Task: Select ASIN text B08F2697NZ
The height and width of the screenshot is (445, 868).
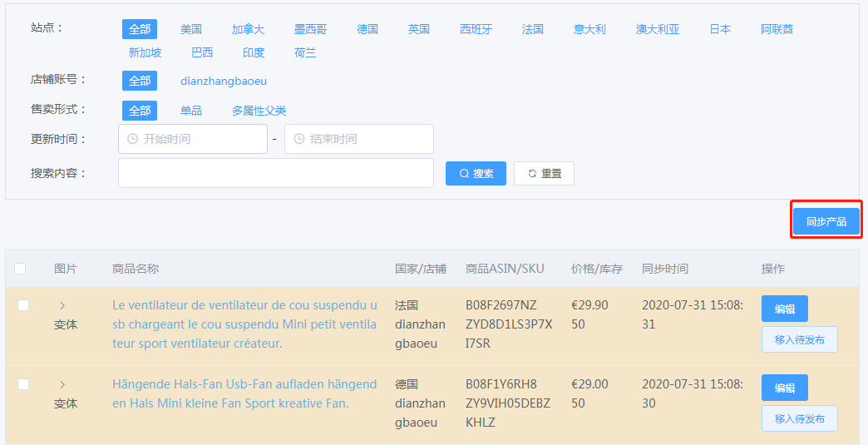Action: pos(501,305)
